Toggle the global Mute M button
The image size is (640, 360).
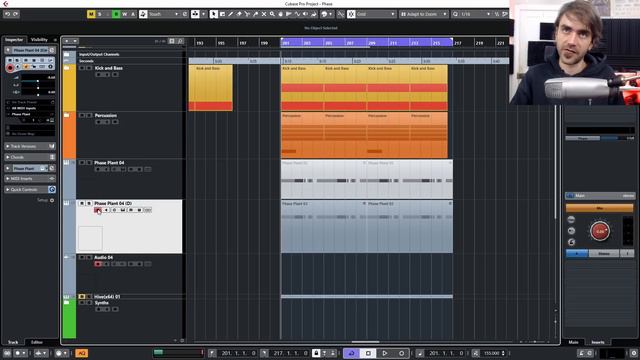[x=91, y=14]
